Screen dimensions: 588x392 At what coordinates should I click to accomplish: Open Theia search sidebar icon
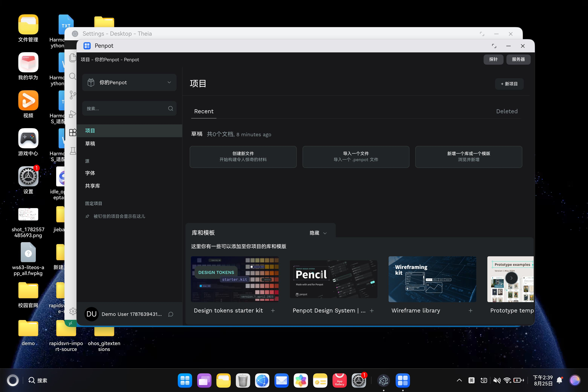(73, 76)
